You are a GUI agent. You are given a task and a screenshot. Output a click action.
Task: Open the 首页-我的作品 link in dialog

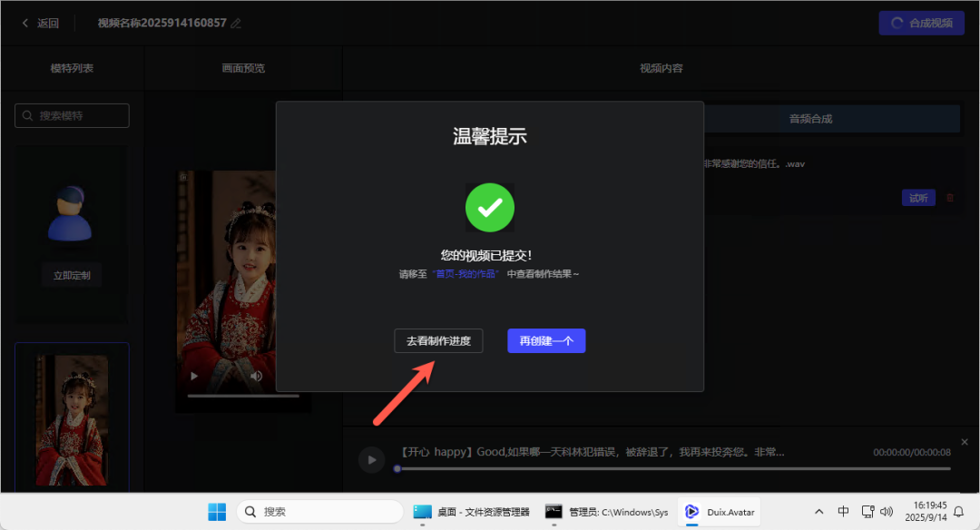tap(465, 273)
